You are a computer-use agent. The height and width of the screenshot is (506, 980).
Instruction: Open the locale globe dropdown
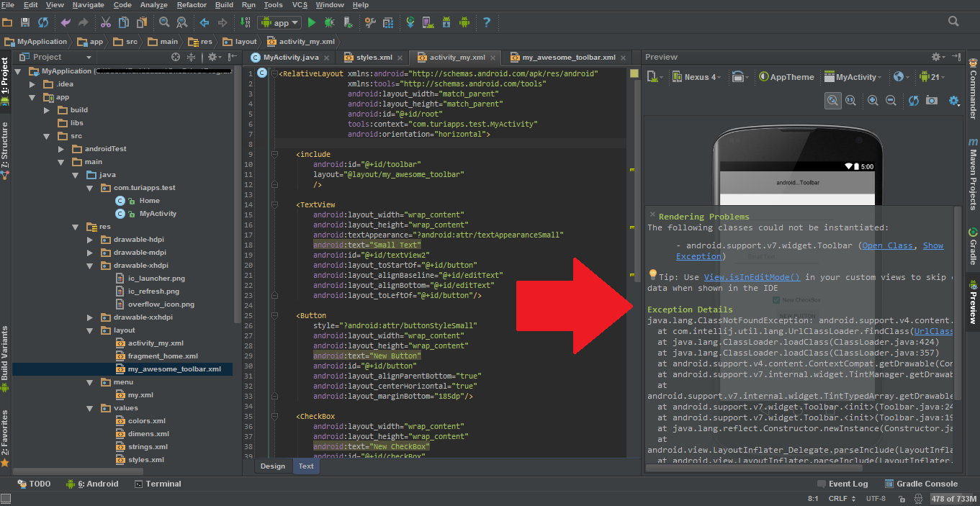pos(901,77)
